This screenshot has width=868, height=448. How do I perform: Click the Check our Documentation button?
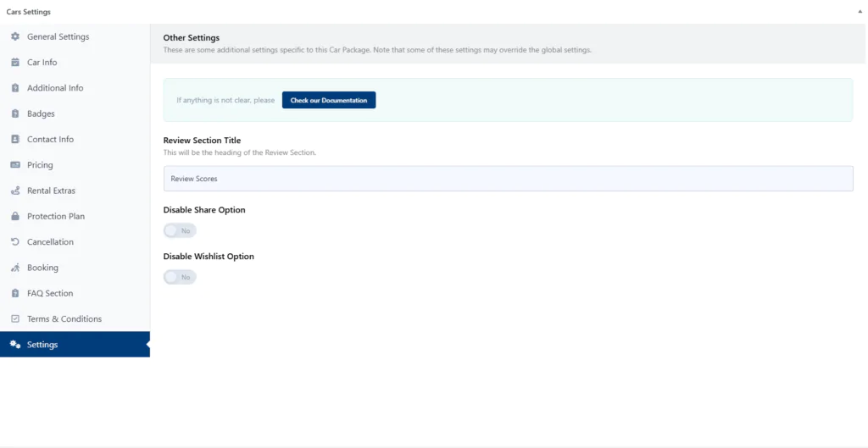coord(329,100)
